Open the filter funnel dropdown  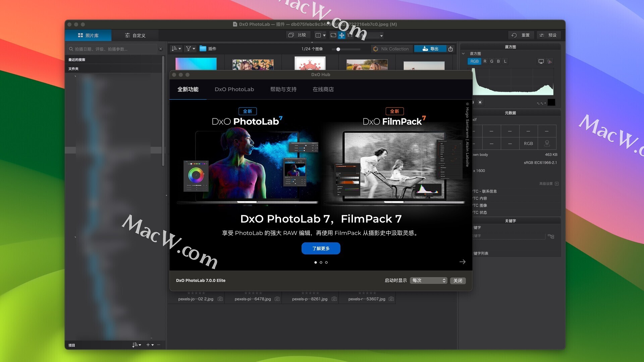pos(190,49)
